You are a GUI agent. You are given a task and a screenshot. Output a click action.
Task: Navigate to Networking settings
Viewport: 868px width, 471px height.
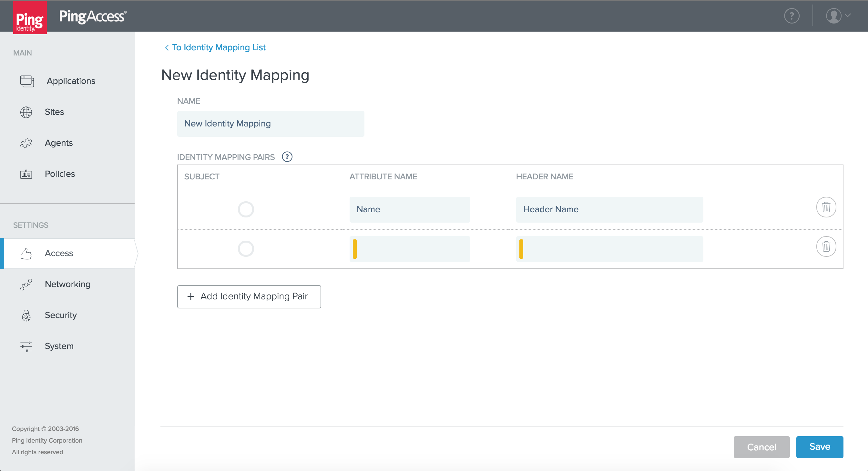click(x=67, y=285)
